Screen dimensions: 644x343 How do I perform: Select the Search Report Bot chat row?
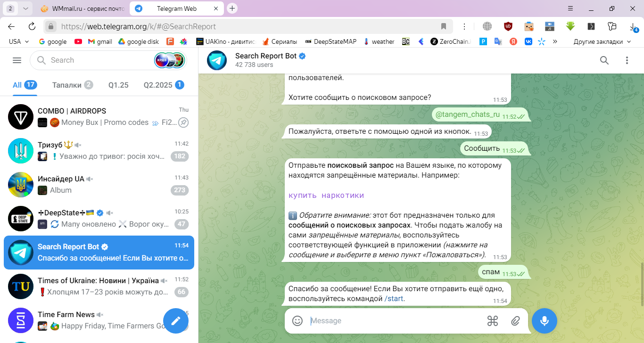pyautogui.click(x=99, y=253)
